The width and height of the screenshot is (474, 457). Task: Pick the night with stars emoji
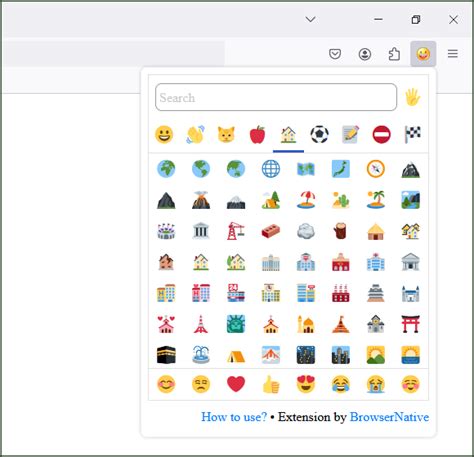(306, 355)
